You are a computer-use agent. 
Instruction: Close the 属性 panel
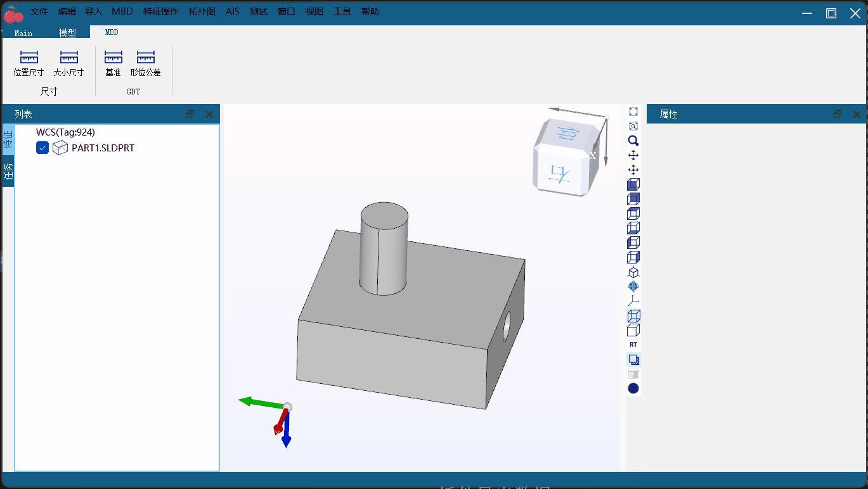click(857, 114)
